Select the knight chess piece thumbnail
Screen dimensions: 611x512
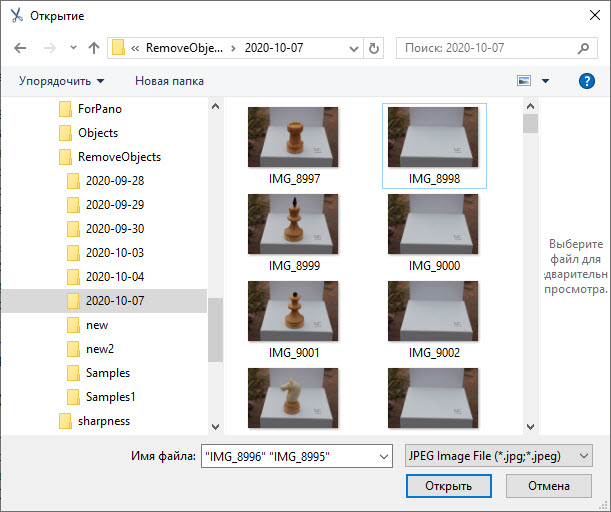click(x=293, y=398)
